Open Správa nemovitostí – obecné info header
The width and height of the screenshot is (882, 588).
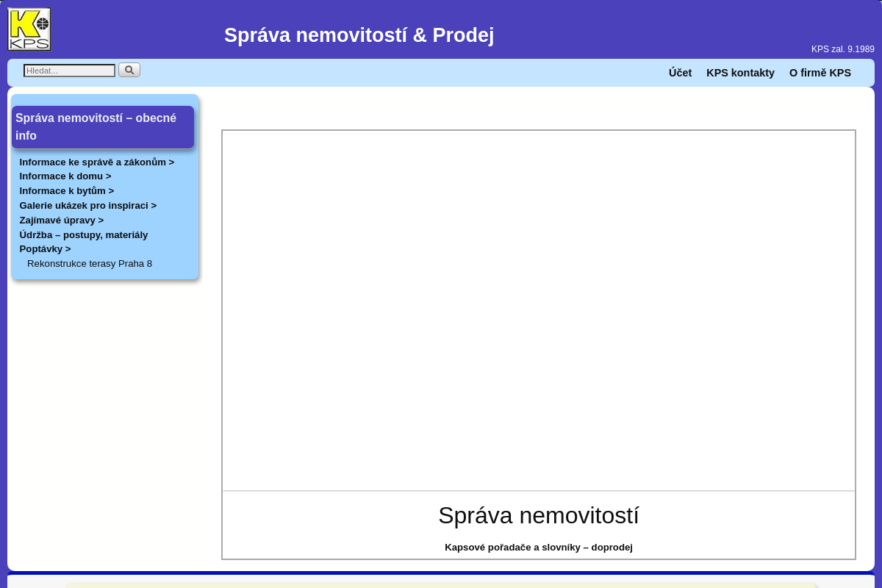pos(103,126)
